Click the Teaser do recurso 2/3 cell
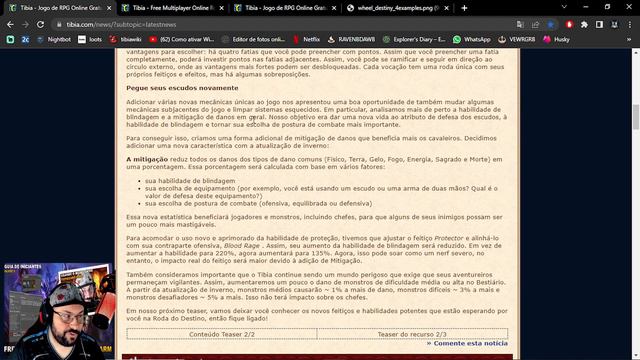The image size is (640, 360). [x=412, y=334]
